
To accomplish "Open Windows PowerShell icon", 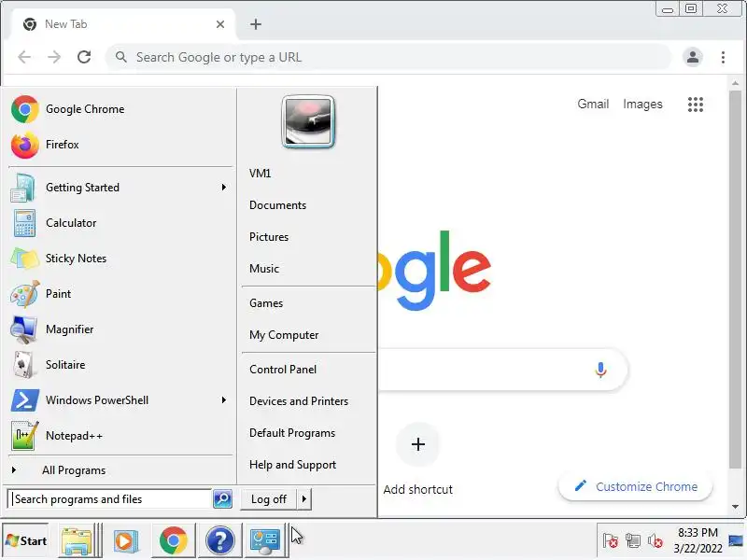I will [24, 400].
